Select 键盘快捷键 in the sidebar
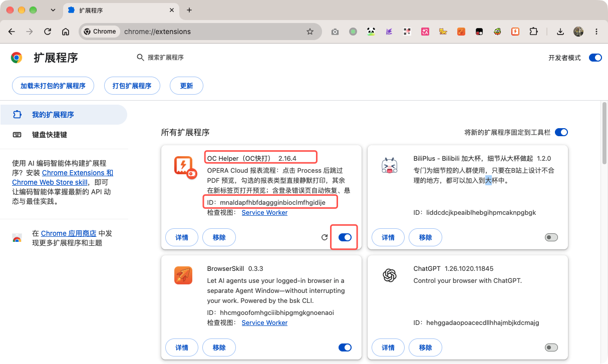 [64, 135]
